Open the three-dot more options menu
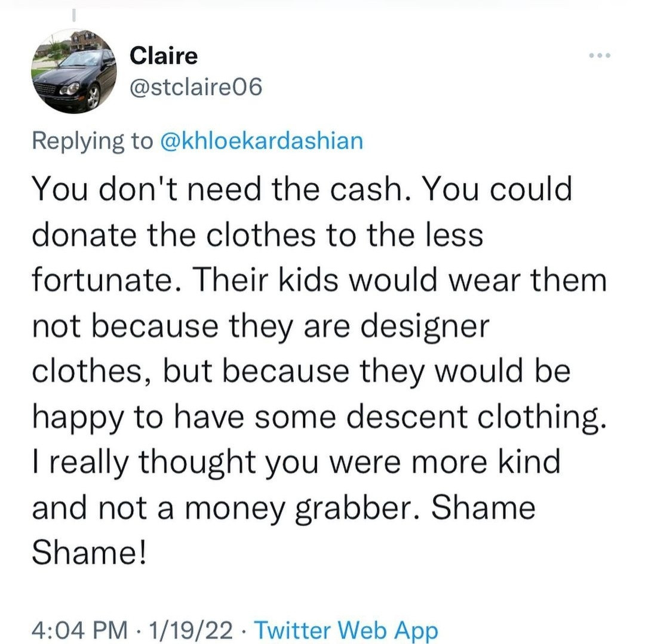 599,56
